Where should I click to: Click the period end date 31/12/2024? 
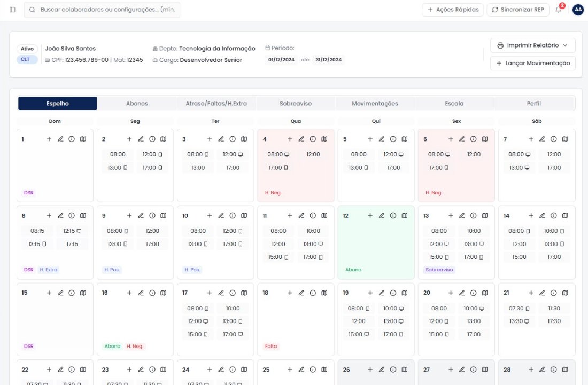(329, 60)
